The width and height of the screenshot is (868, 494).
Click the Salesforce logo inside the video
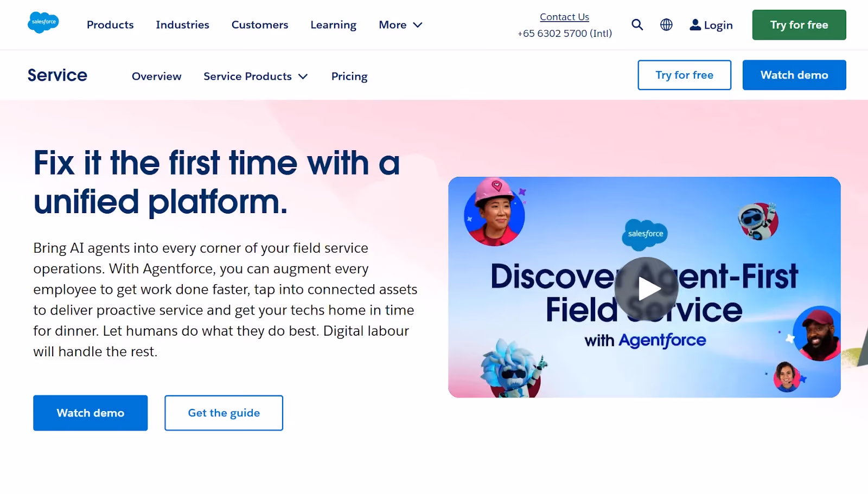coord(645,234)
